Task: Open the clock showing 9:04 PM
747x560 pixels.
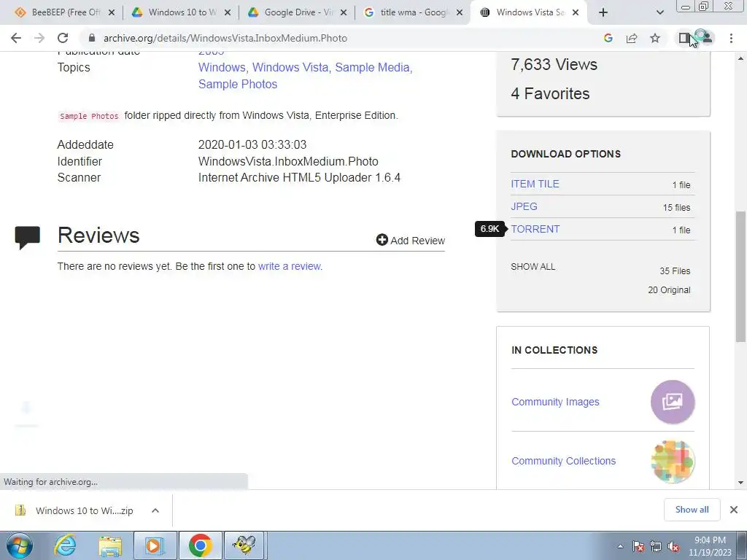Action: pyautogui.click(x=710, y=546)
